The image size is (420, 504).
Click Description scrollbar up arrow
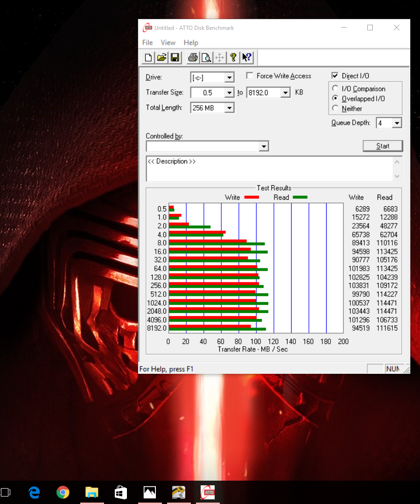point(397,162)
